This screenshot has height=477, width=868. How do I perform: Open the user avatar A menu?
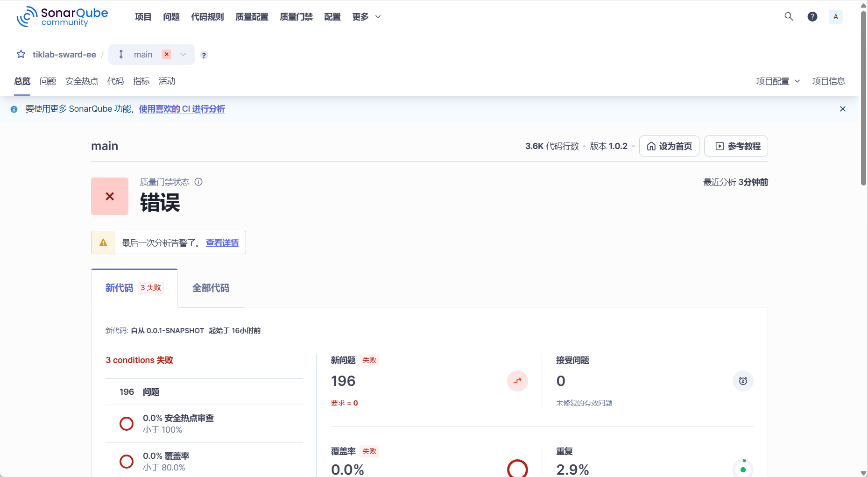click(836, 16)
